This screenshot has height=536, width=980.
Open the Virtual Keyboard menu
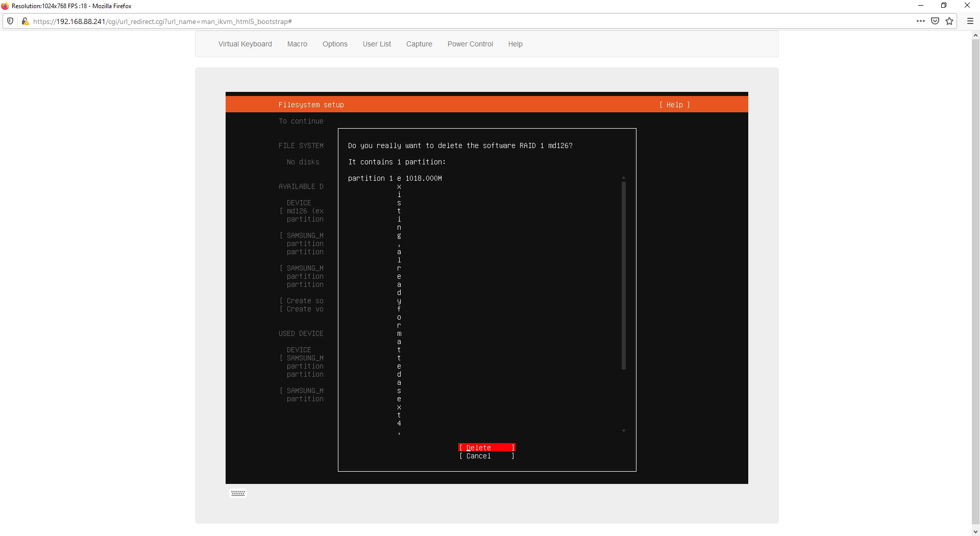(245, 44)
